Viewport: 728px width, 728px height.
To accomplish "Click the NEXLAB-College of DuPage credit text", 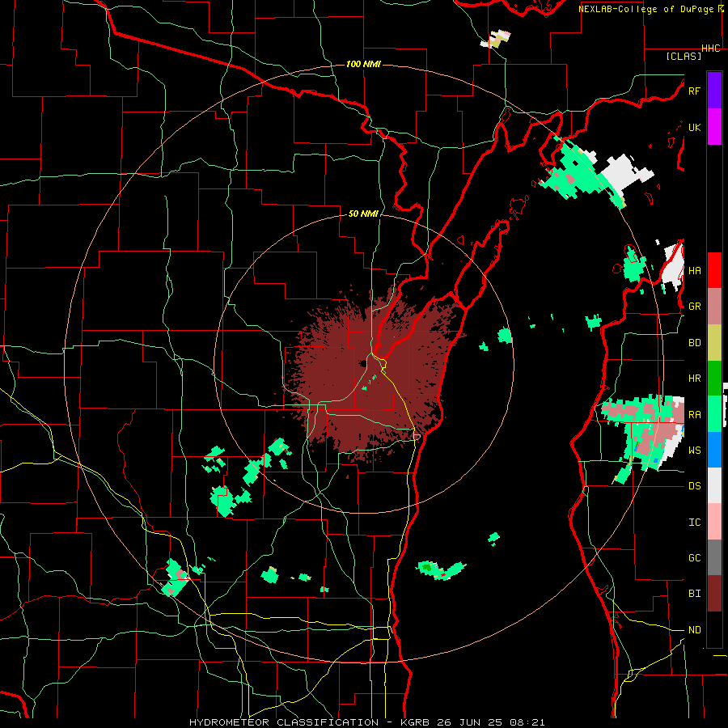I will click(645, 9).
